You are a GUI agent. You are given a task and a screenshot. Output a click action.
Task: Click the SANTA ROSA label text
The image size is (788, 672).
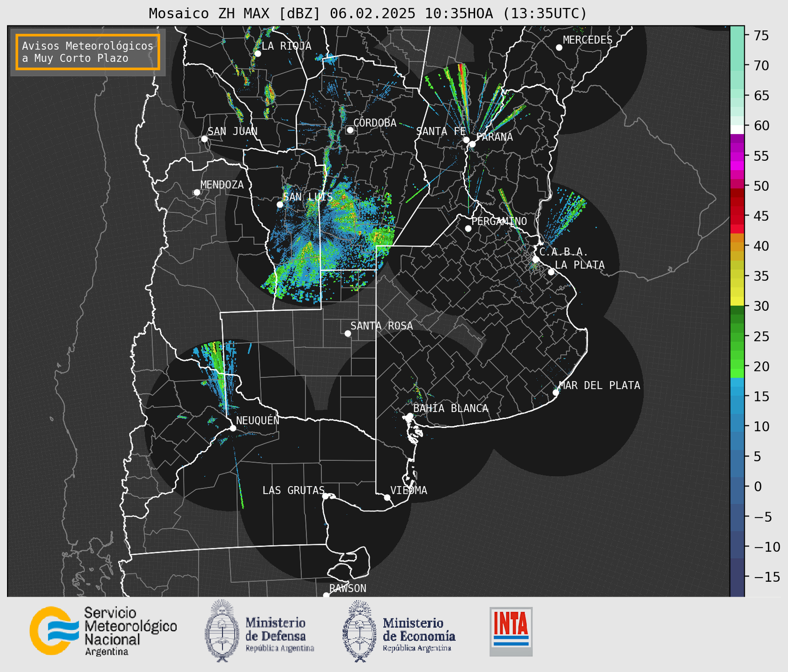pos(382,326)
